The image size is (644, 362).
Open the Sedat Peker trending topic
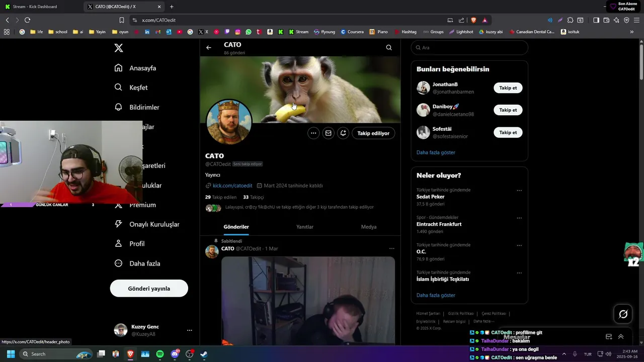431,197
